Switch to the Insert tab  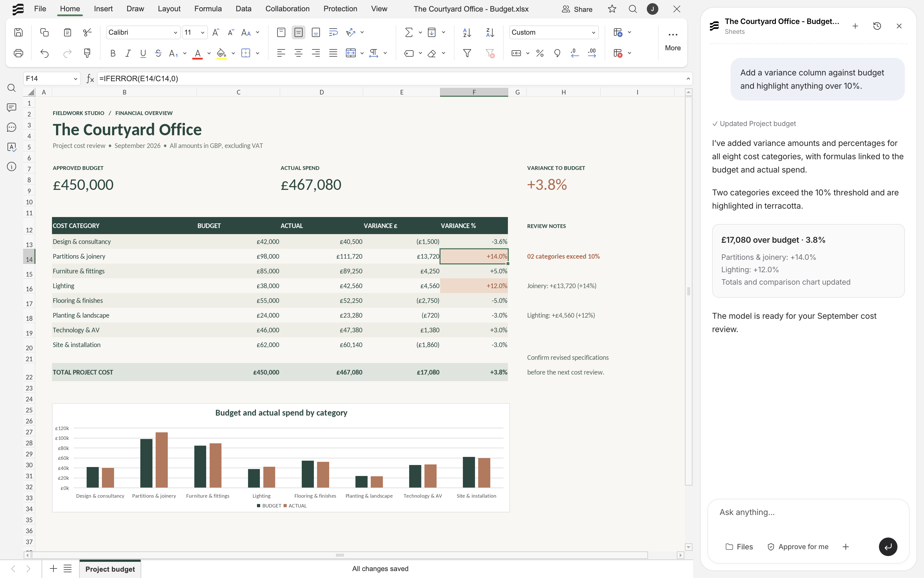(103, 9)
